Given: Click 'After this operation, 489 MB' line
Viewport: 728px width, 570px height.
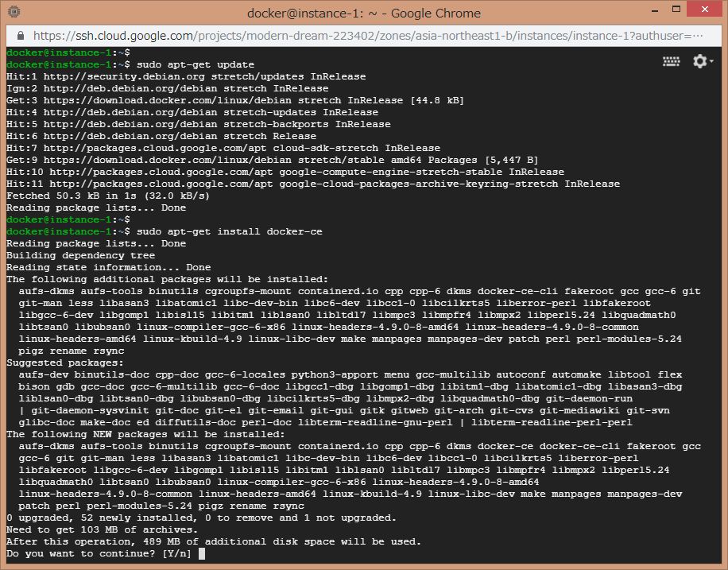Looking at the screenshot, I should (214, 541).
